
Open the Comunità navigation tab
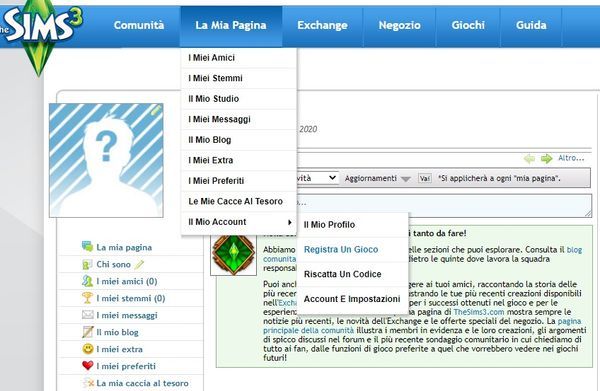(139, 25)
